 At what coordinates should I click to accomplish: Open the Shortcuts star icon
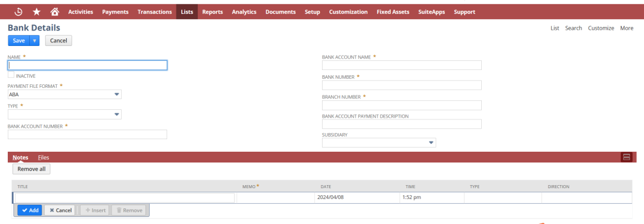click(x=36, y=12)
